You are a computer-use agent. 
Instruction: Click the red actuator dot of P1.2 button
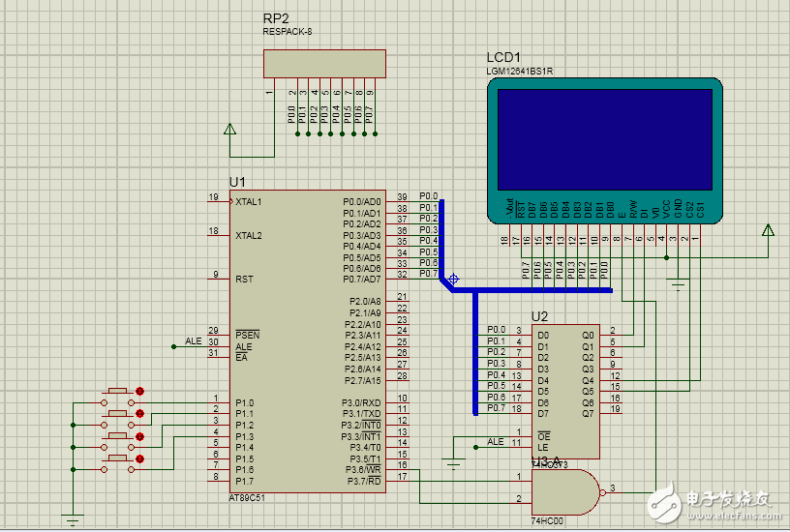click(139, 436)
